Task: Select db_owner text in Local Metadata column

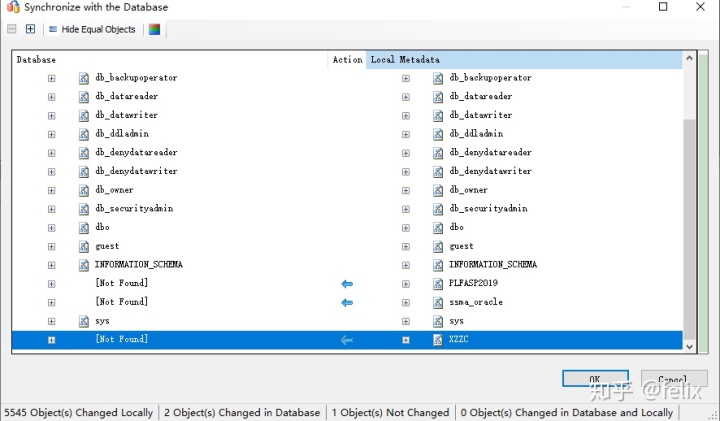Action: [468, 190]
